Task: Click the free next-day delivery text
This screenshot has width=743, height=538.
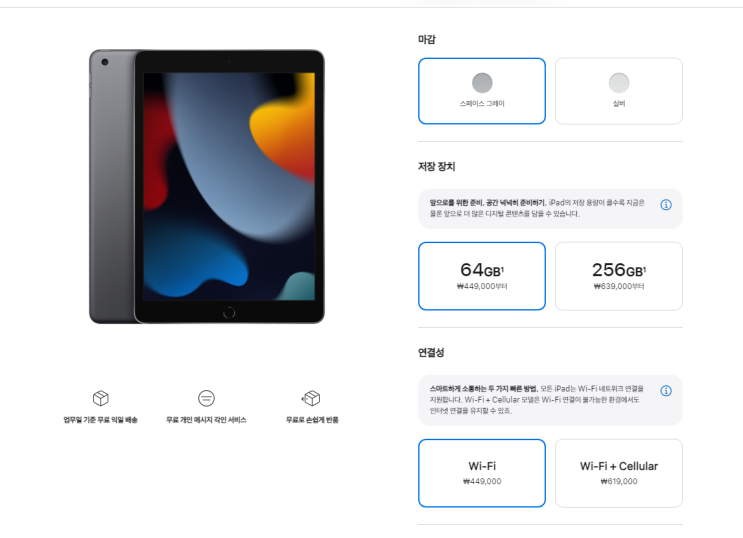Action: 100,420
